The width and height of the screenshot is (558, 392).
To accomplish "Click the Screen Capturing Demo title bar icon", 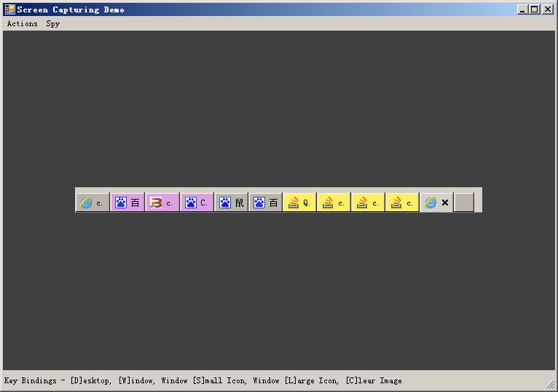I will point(10,9).
